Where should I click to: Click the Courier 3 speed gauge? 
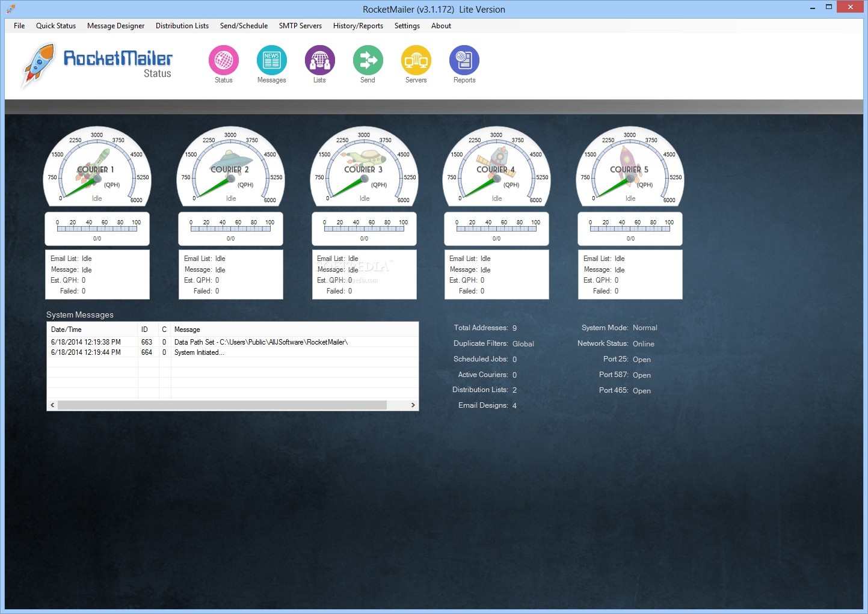pos(364,167)
